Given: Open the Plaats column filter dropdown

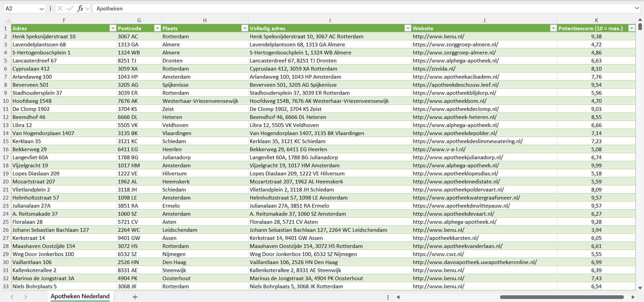Looking at the screenshot, I should 245,29.
